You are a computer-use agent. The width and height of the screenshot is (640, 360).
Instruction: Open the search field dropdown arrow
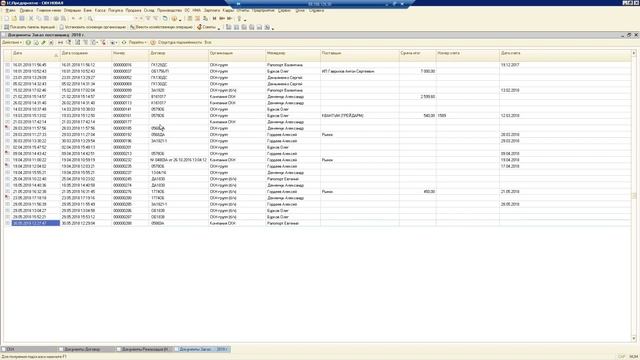137,18
